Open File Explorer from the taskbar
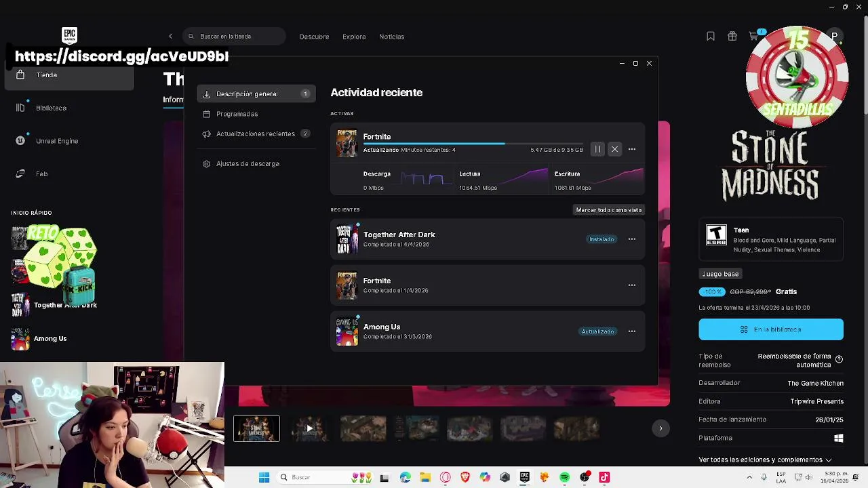The width and height of the screenshot is (868, 488). click(425, 477)
